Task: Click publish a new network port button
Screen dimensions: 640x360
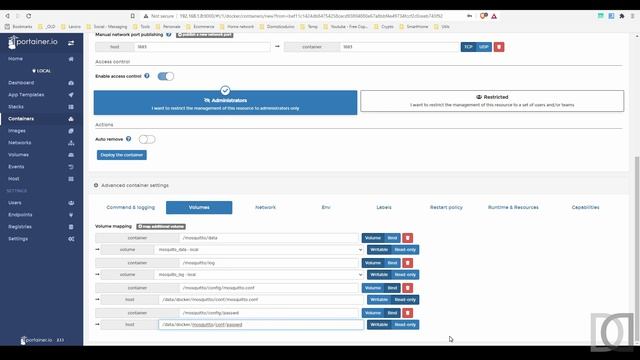Action: [205, 35]
